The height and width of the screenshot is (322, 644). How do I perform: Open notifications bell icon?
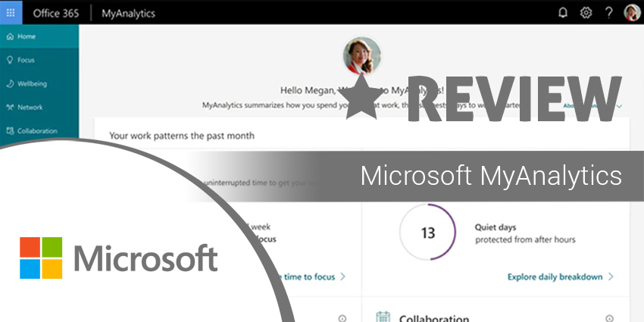point(563,13)
